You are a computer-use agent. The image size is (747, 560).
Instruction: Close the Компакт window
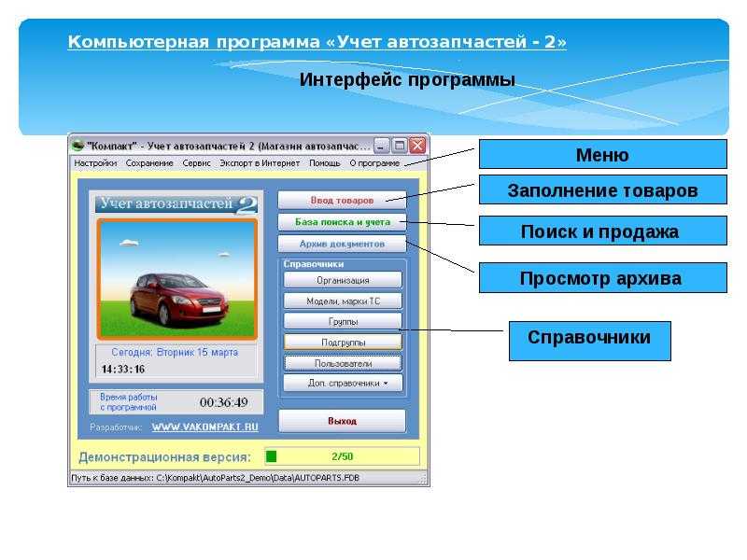point(417,146)
